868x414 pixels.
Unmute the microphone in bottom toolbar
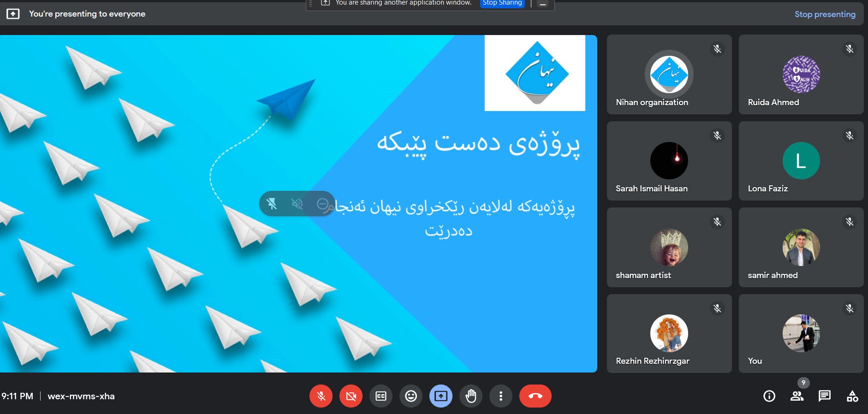(x=321, y=396)
